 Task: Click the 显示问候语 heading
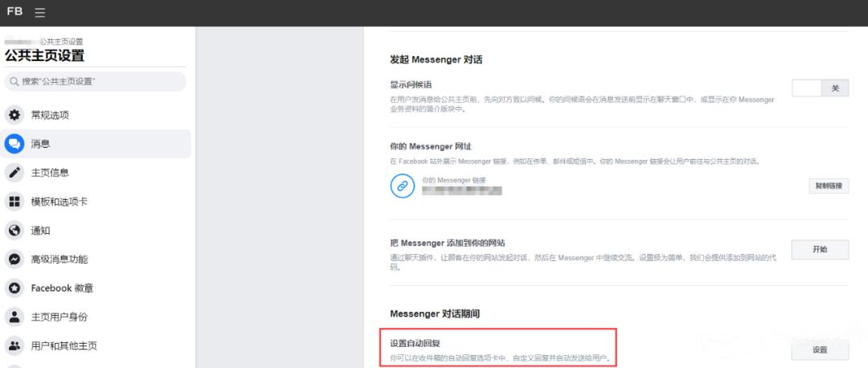click(x=411, y=84)
